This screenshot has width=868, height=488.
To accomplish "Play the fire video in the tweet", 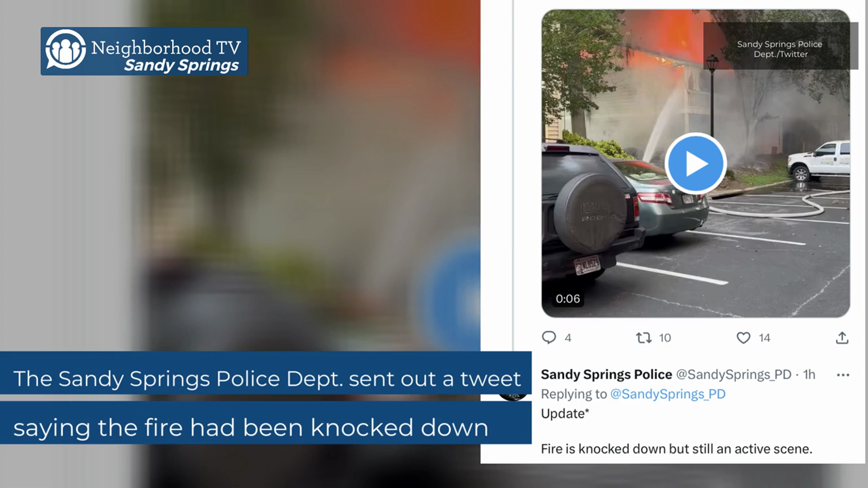I will [695, 164].
